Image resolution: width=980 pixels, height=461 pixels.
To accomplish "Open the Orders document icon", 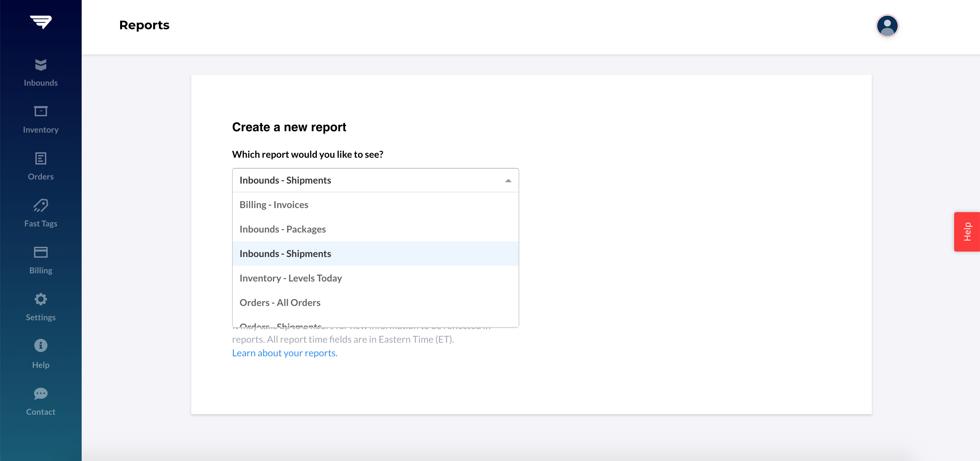I will click(x=41, y=158).
